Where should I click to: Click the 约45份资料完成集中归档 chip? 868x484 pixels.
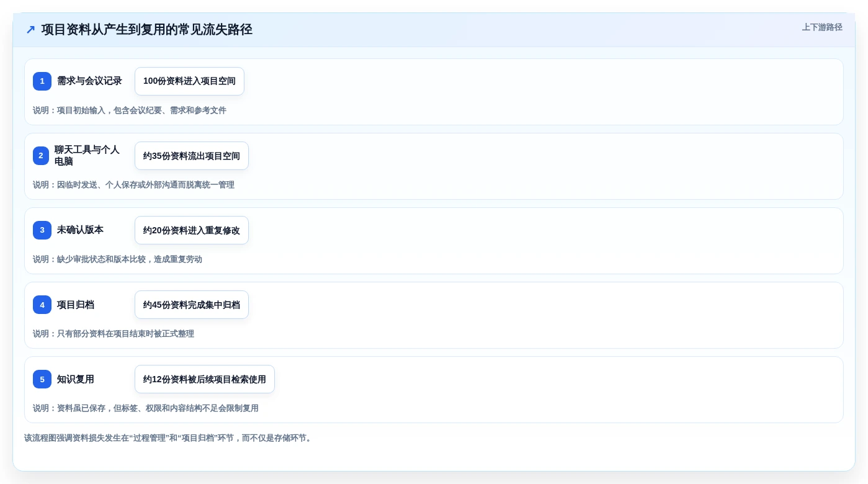point(192,305)
